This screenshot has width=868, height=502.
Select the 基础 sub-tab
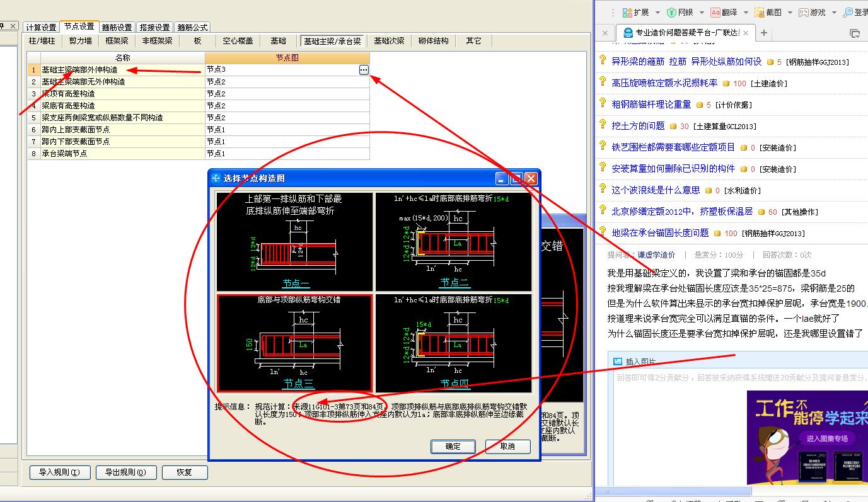(279, 41)
